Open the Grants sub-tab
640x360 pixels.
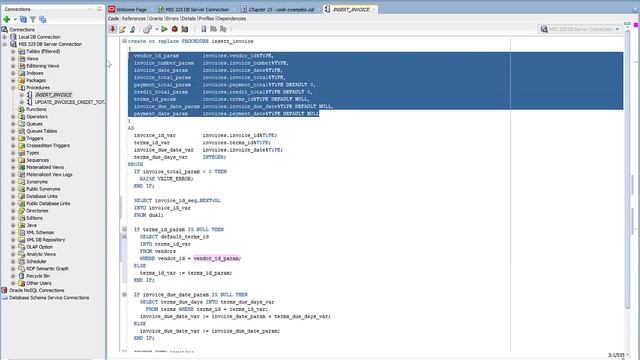tap(156, 19)
